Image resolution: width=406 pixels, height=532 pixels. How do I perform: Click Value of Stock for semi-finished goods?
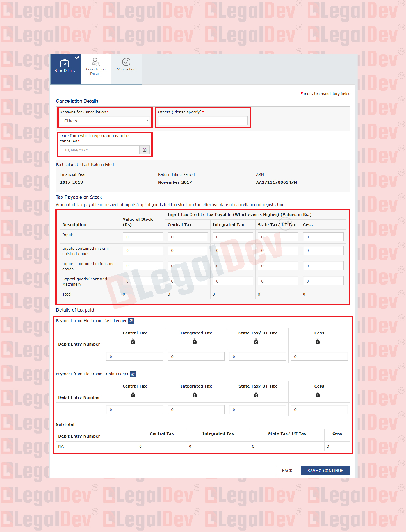point(143,251)
